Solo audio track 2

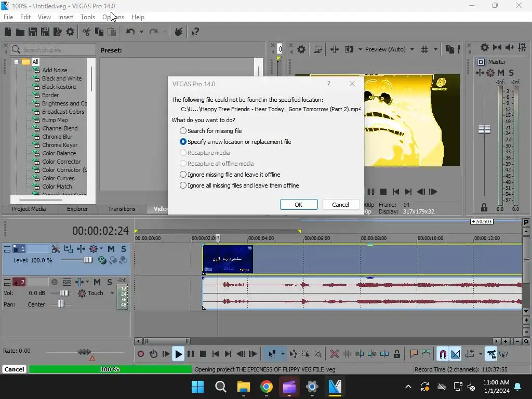(x=110, y=282)
